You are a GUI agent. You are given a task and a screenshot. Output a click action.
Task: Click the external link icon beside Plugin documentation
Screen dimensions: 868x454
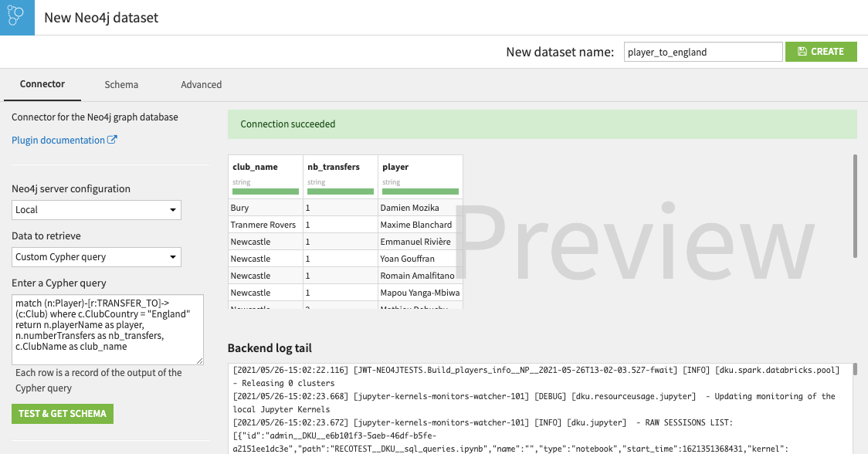112,140
